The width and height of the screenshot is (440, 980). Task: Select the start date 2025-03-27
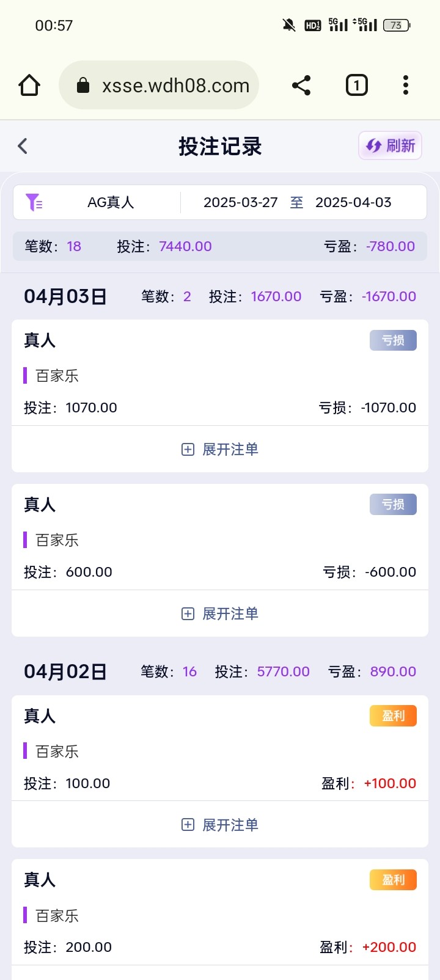[241, 202]
